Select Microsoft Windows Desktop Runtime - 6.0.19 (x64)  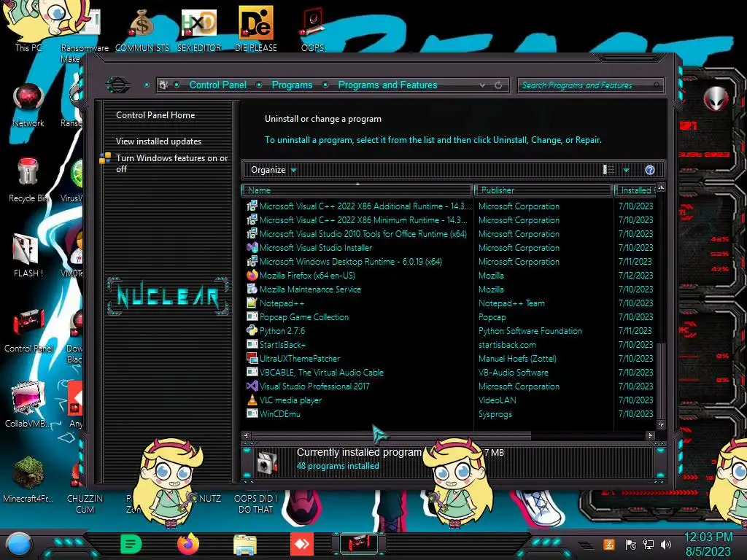tap(351, 262)
